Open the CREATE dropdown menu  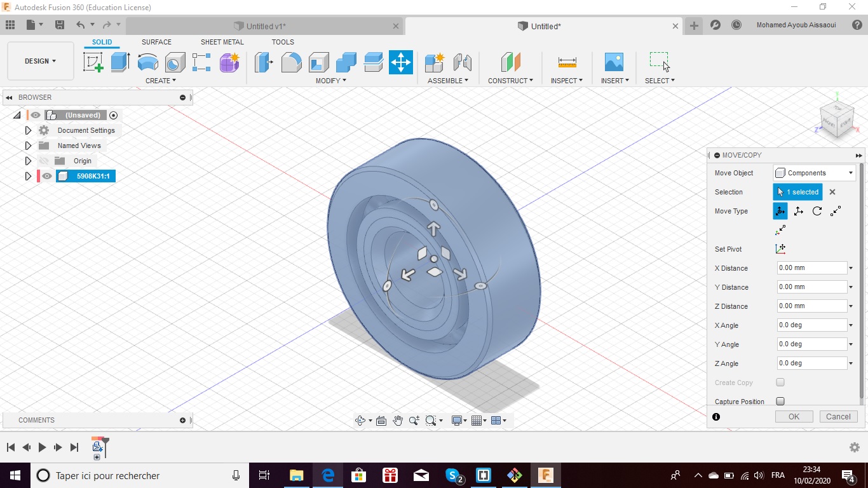click(x=161, y=81)
